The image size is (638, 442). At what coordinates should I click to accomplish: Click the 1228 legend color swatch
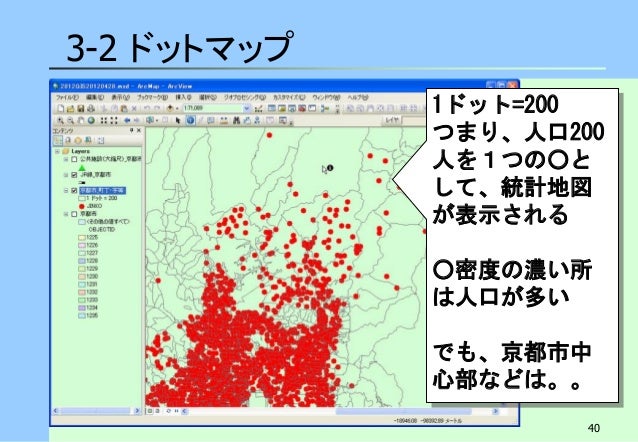(81, 261)
